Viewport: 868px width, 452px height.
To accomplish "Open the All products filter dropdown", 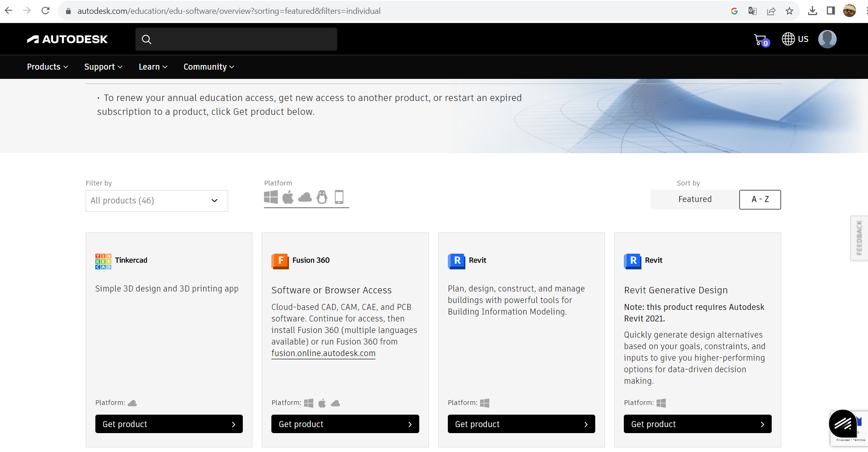I will (x=157, y=201).
